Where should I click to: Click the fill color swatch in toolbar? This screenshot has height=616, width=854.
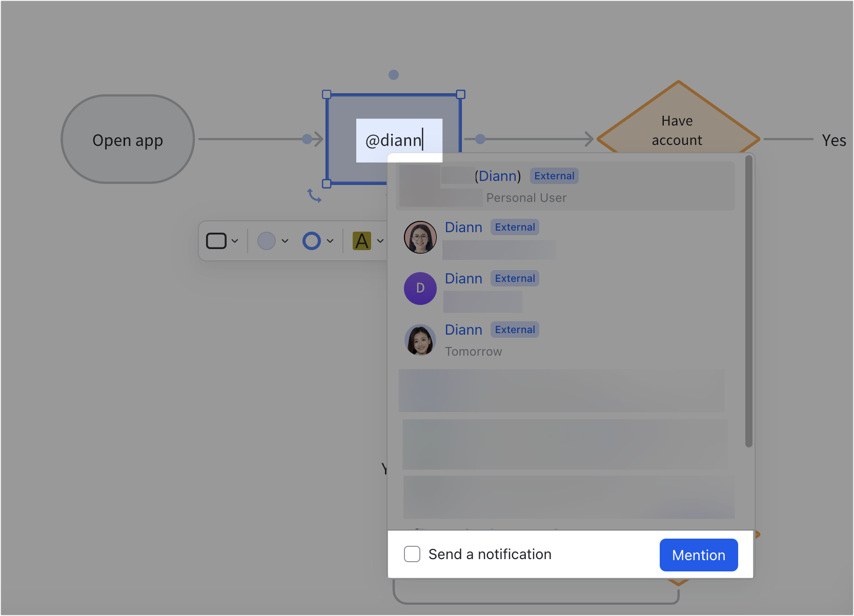[x=267, y=240]
